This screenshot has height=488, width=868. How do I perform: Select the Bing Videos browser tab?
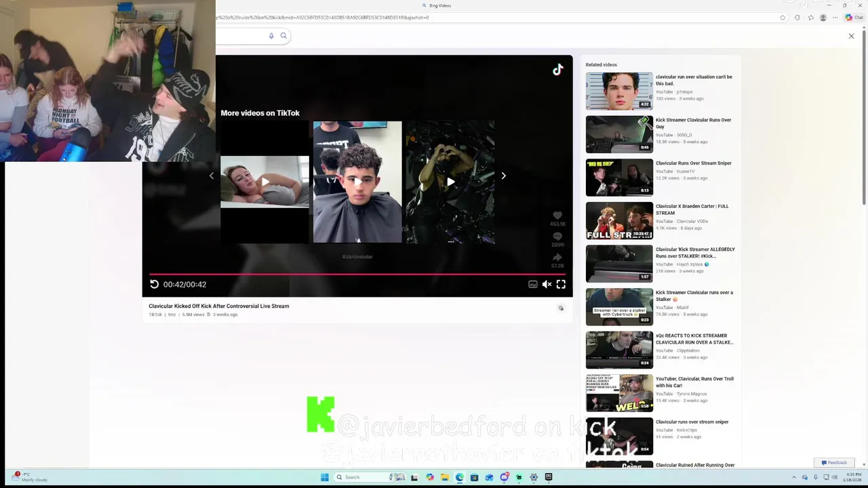(x=437, y=5)
